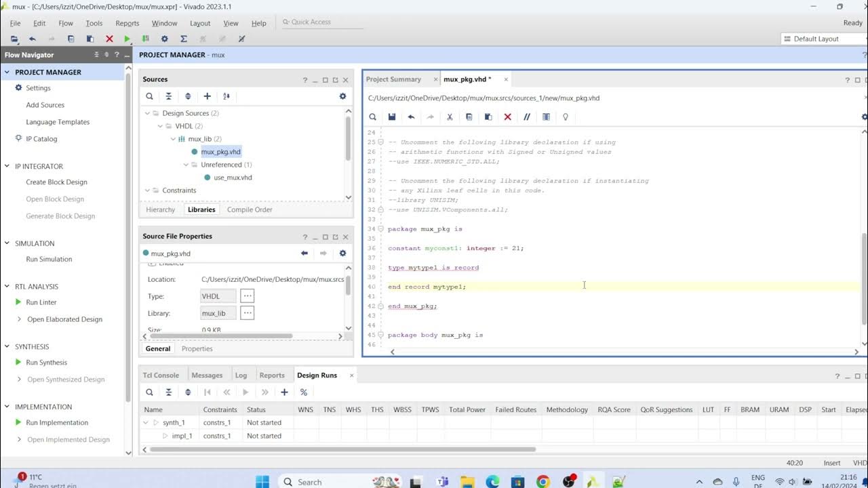Screen dimensions: 868x488
Task: Open the Reports menu
Action: pyautogui.click(x=127, y=23)
